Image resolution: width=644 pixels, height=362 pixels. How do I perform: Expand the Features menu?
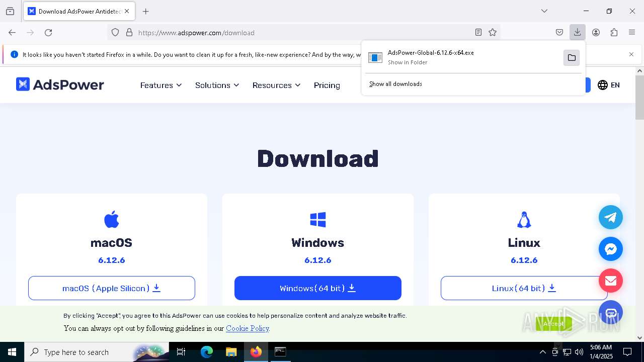pyautogui.click(x=161, y=85)
